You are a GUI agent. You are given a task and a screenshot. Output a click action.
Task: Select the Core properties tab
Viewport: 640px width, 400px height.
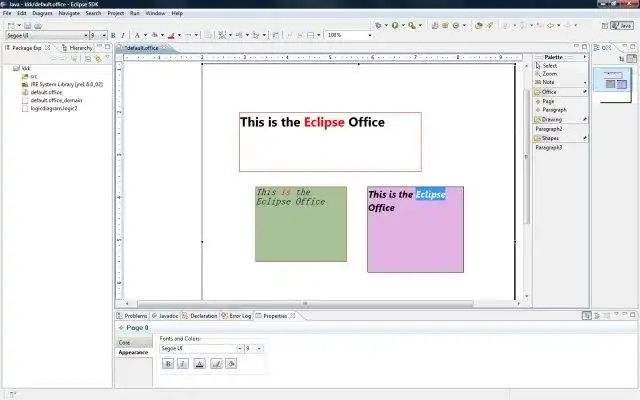point(134,342)
